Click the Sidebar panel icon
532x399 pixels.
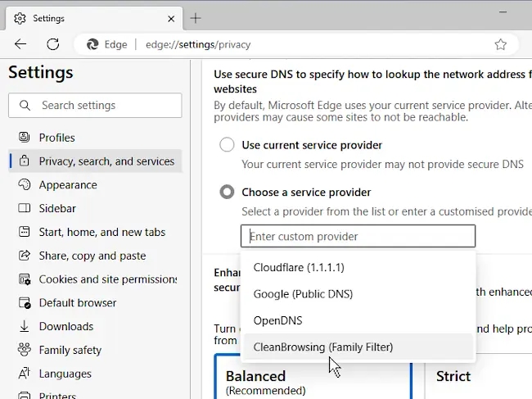click(24, 208)
